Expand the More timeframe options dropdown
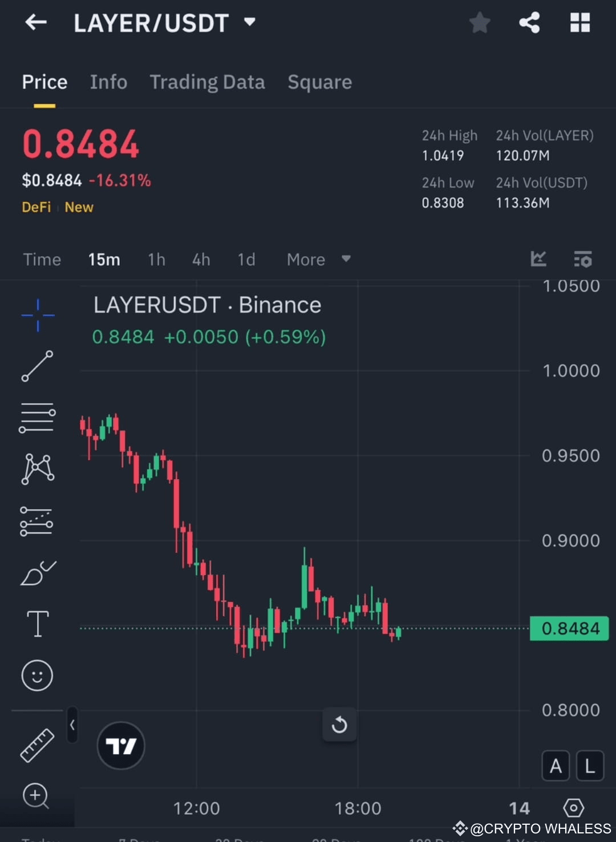Screen dimensions: 616x842 [x=318, y=260]
